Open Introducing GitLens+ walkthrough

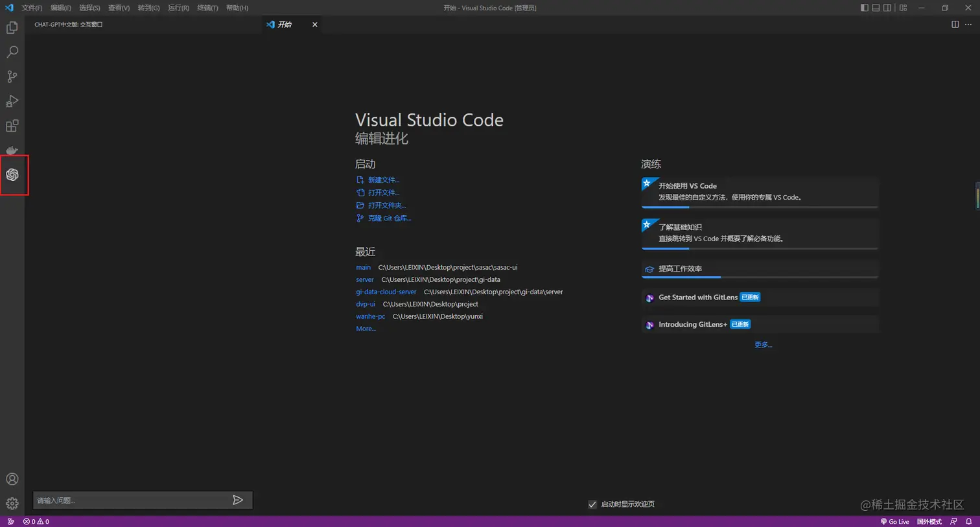(760, 324)
